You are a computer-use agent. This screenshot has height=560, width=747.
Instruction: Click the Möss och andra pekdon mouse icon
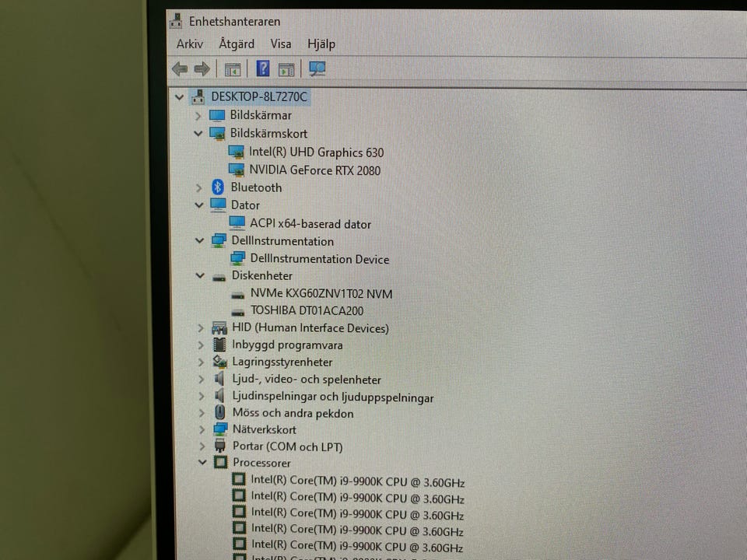[x=219, y=412]
